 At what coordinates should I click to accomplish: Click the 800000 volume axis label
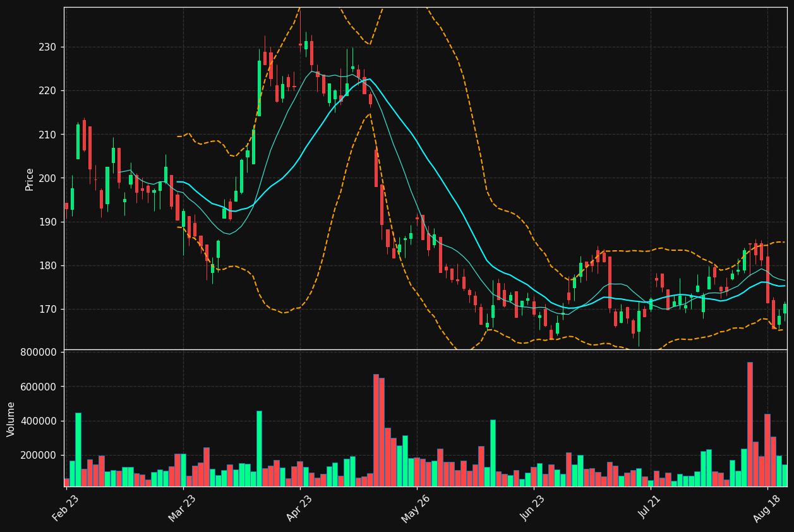pos(39,352)
